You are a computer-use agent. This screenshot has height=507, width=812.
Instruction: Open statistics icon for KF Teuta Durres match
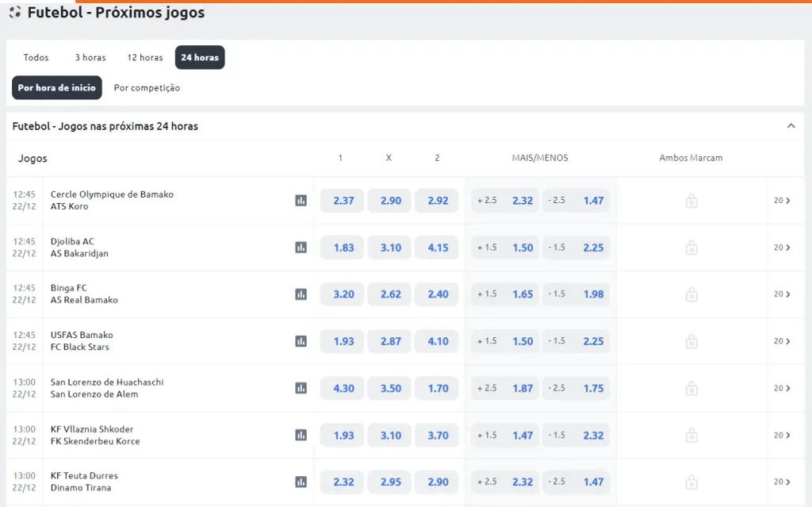click(301, 482)
